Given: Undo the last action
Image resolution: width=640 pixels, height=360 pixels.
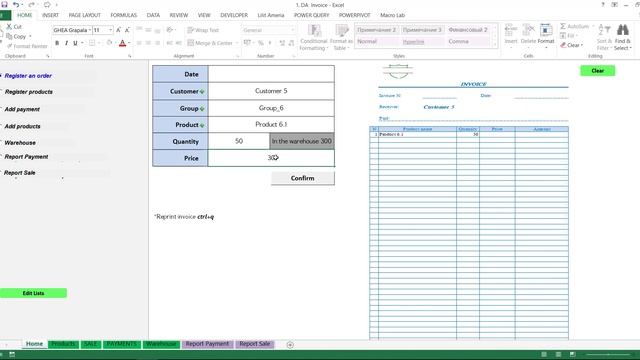Looking at the screenshot, I should 16,4.
